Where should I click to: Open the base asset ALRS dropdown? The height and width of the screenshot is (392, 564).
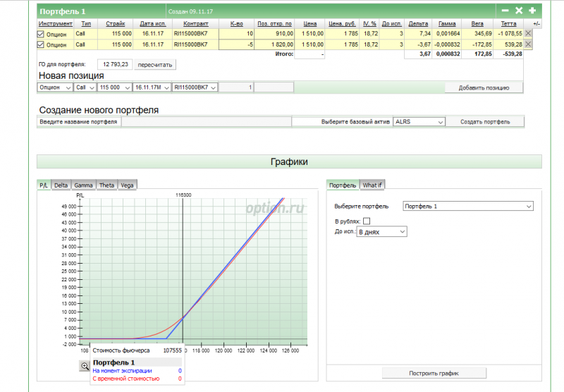point(419,122)
